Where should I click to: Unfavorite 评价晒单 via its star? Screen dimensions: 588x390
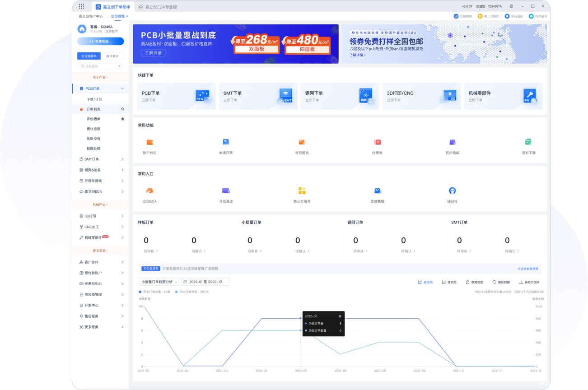(x=122, y=119)
